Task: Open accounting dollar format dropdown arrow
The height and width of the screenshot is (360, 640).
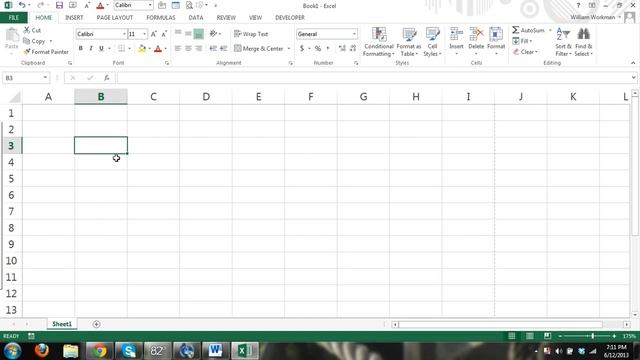Action: coord(309,49)
